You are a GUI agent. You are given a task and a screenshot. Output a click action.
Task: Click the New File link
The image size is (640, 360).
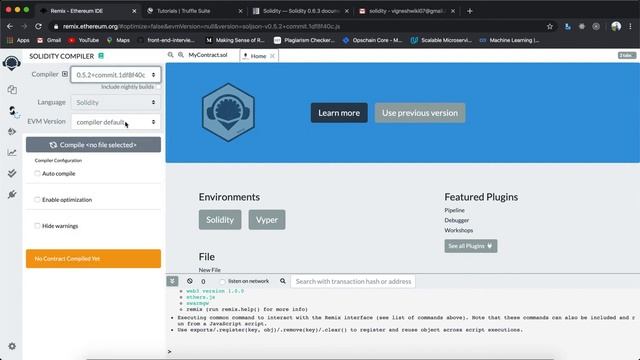click(209, 270)
